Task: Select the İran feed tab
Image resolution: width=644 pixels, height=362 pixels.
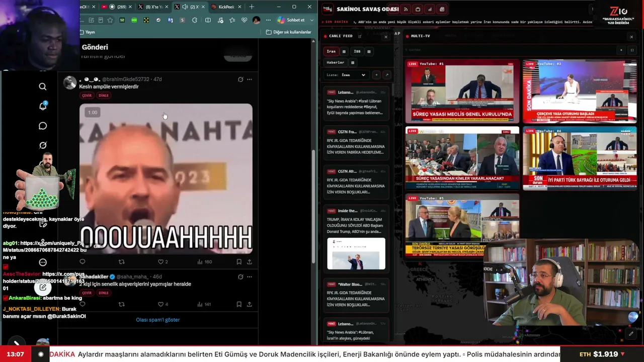Action: coord(331,51)
